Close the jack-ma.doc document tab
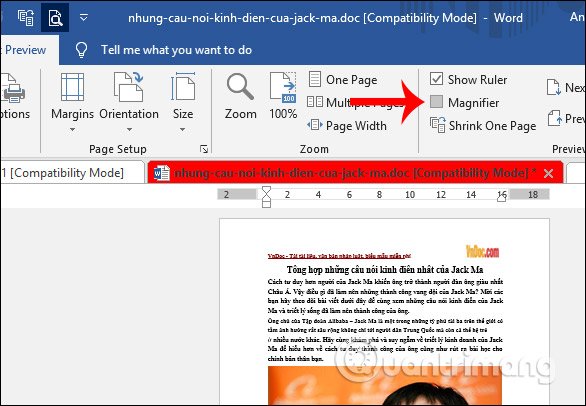The image size is (586, 406). click(x=548, y=173)
